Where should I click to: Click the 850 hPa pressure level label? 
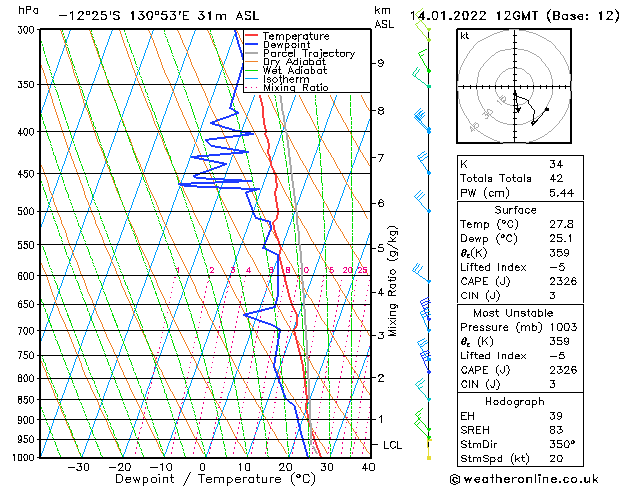[x=26, y=400]
